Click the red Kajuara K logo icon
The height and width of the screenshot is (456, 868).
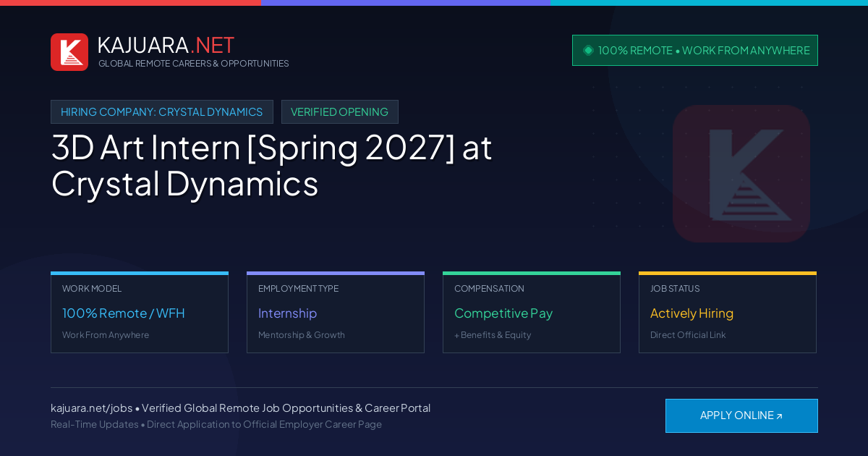tap(69, 52)
